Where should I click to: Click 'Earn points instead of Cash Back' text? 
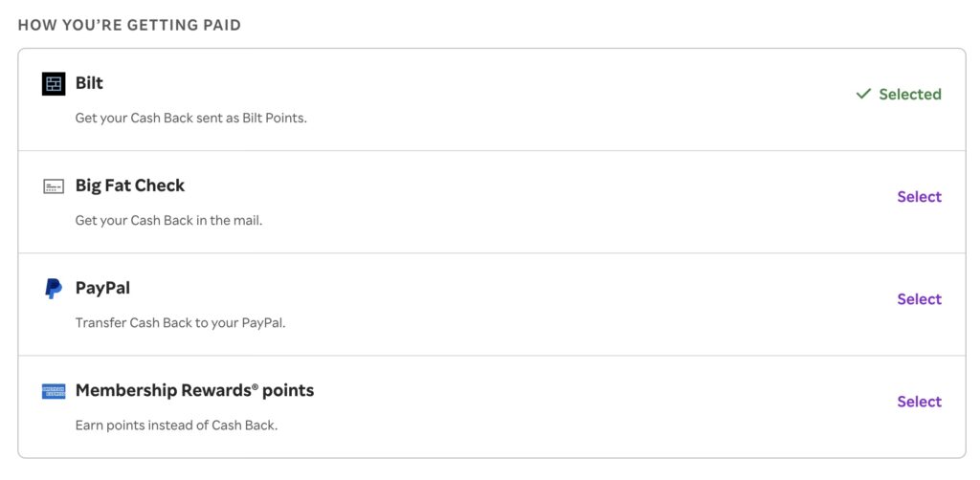click(x=176, y=425)
